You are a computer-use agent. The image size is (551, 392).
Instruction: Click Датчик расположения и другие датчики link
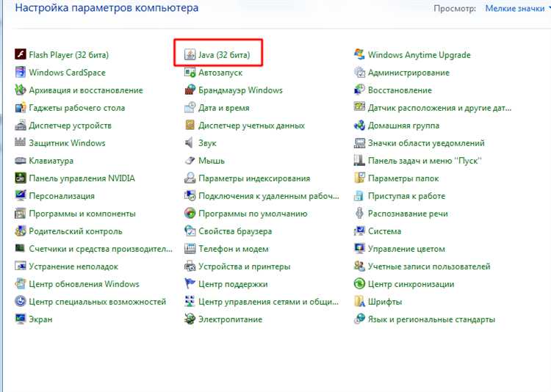pos(439,107)
